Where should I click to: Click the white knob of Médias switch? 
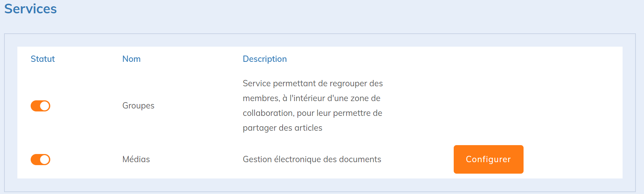tap(45, 160)
